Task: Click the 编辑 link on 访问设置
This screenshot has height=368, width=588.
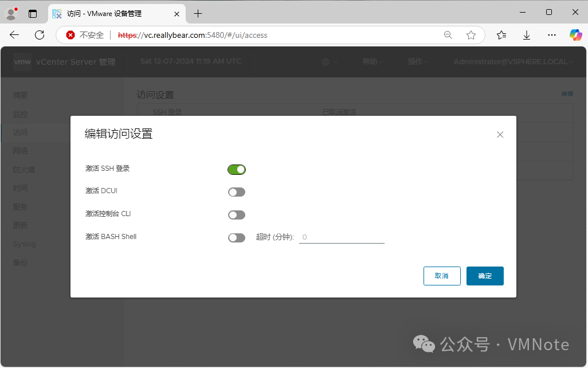Action: coord(567,94)
